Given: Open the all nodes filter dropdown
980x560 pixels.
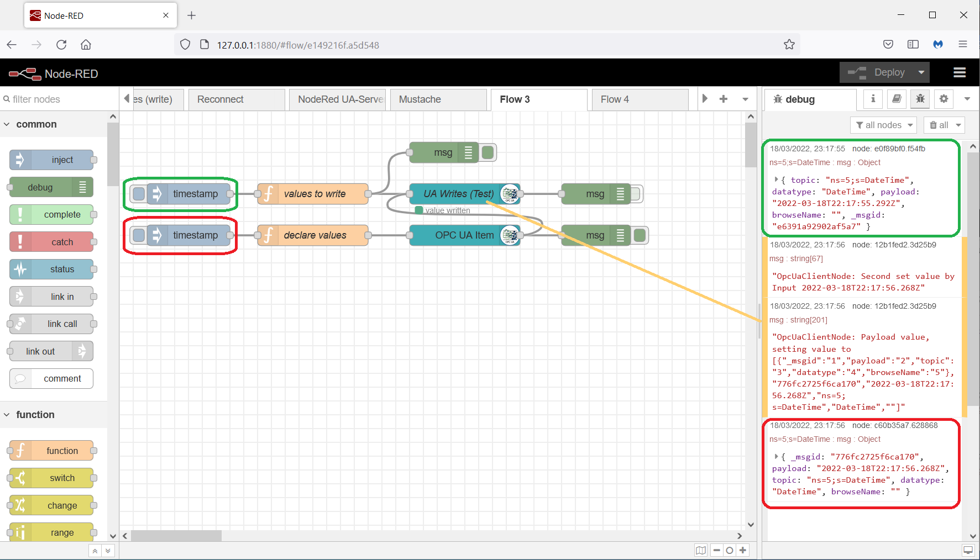Looking at the screenshot, I should [883, 125].
